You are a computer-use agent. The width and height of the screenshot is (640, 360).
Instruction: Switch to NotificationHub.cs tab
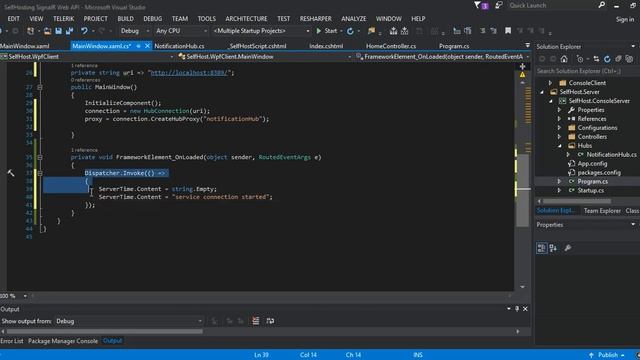179,46
